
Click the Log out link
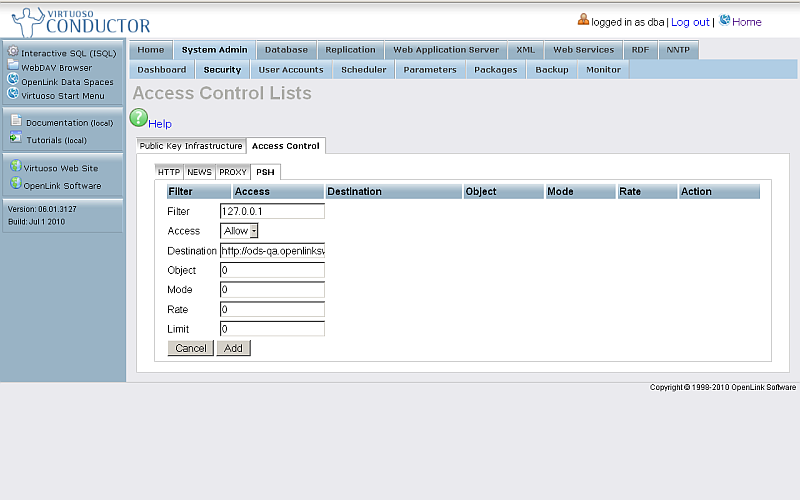click(690, 22)
